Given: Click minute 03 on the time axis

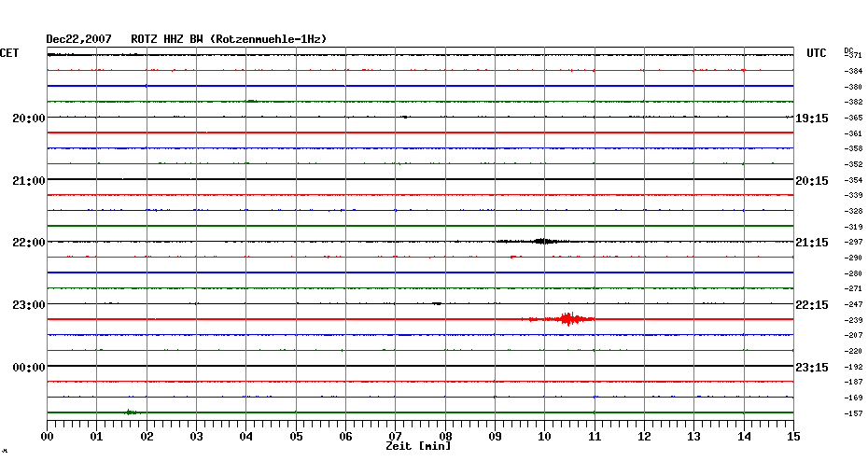Looking at the screenshot, I should pyautogui.click(x=197, y=436).
